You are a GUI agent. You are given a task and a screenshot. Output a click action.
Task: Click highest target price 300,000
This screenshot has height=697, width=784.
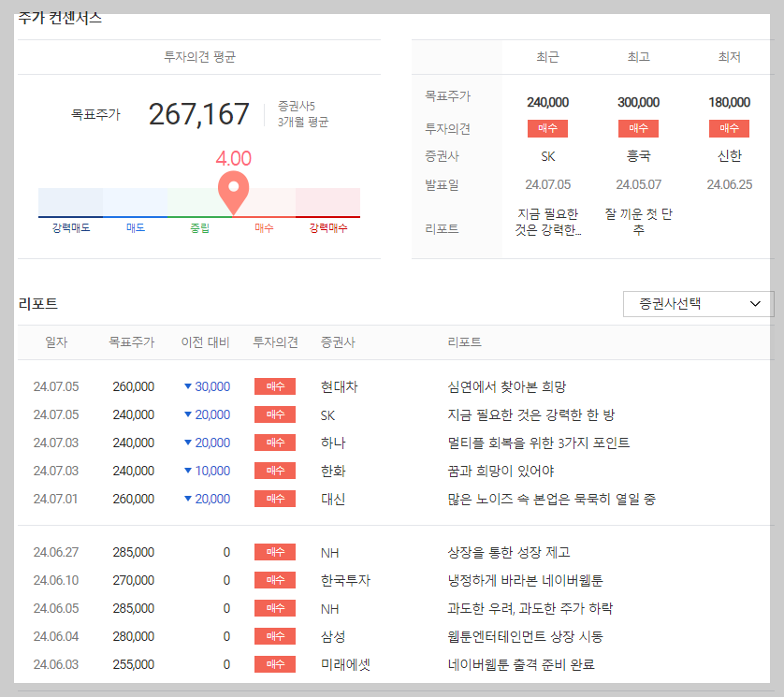[638, 102]
